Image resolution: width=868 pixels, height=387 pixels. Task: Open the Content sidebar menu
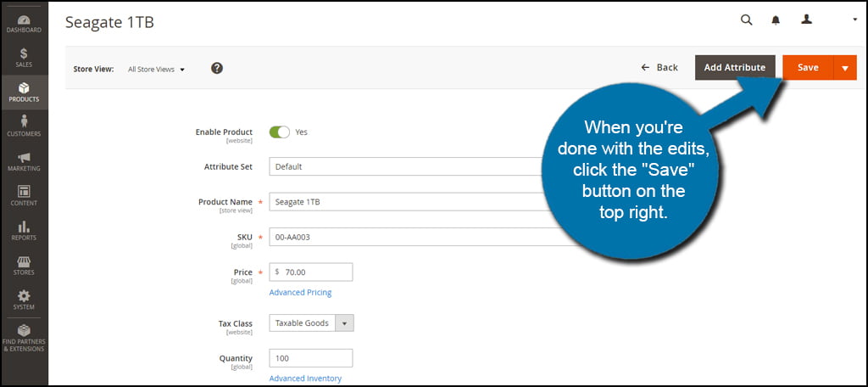click(24, 196)
